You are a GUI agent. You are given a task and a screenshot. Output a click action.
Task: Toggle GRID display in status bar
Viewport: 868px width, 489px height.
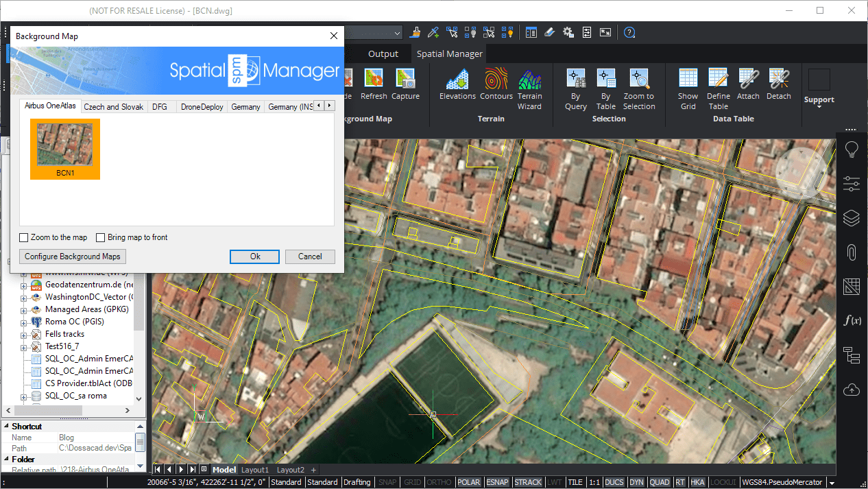pyautogui.click(x=412, y=482)
